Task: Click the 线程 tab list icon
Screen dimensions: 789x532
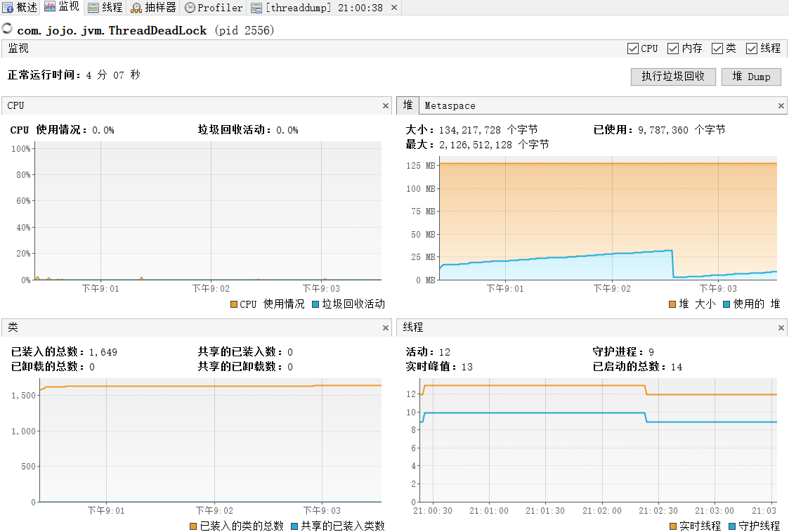Action: 93,8
